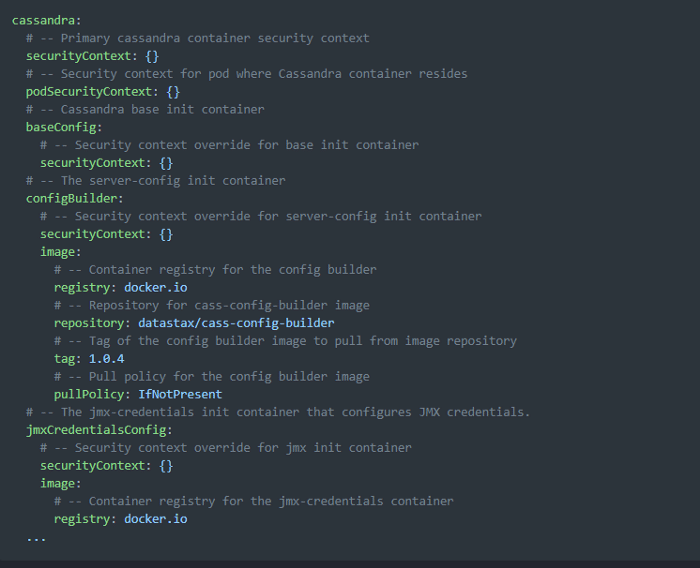This screenshot has width=700, height=568.
Task: Click the baseConfig key
Action: pyautogui.click(x=61, y=128)
